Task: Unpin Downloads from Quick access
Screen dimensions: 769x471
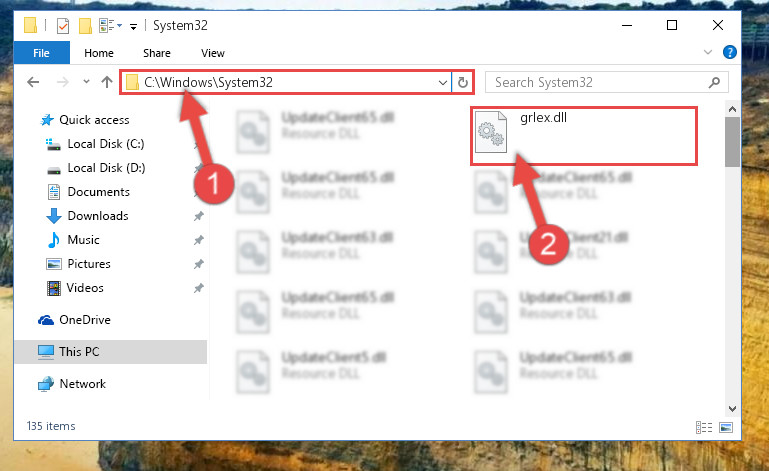Action: tap(198, 216)
